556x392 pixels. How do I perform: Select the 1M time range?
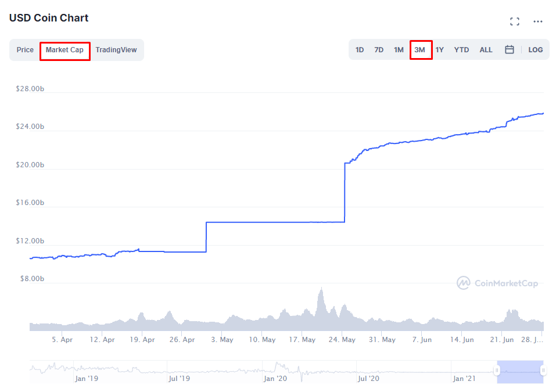(x=399, y=50)
